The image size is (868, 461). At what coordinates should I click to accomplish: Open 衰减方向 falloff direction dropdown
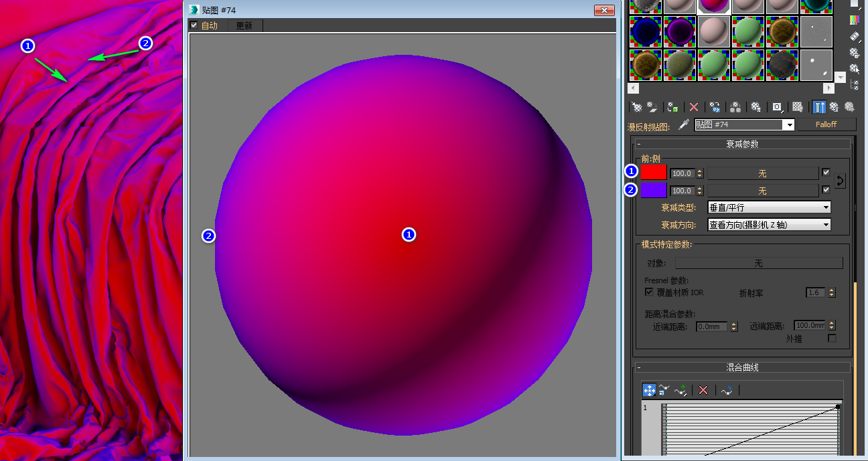coord(769,225)
